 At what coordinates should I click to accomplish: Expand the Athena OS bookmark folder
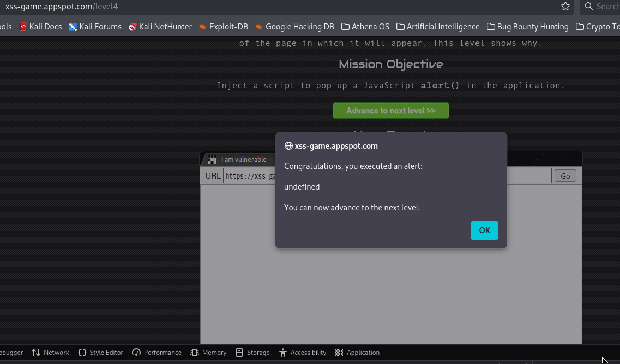(365, 26)
